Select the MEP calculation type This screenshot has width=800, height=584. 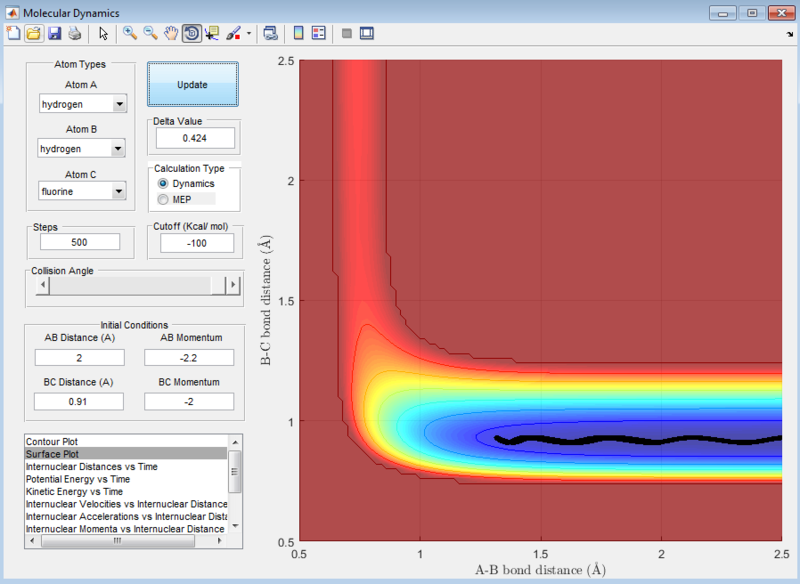point(175,199)
